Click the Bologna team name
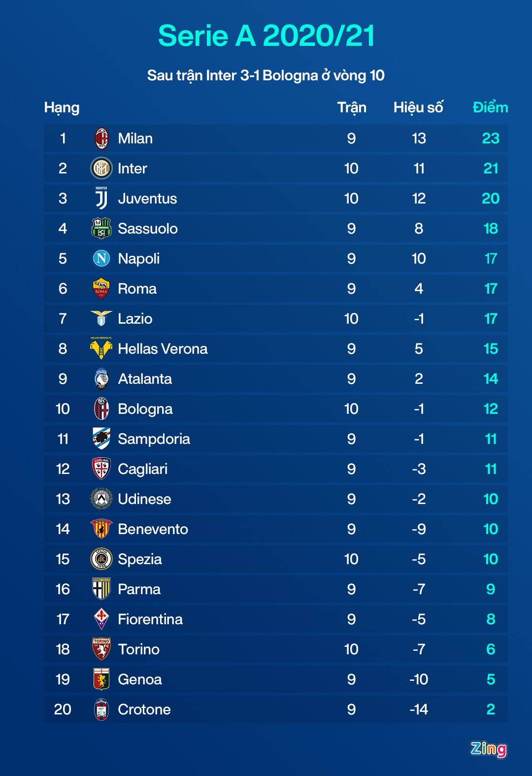 (145, 409)
